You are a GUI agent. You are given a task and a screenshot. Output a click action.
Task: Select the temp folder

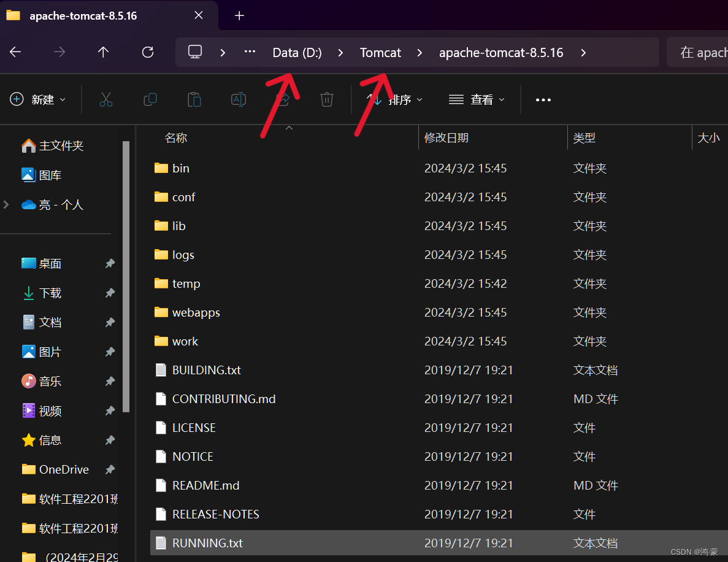coord(177,283)
